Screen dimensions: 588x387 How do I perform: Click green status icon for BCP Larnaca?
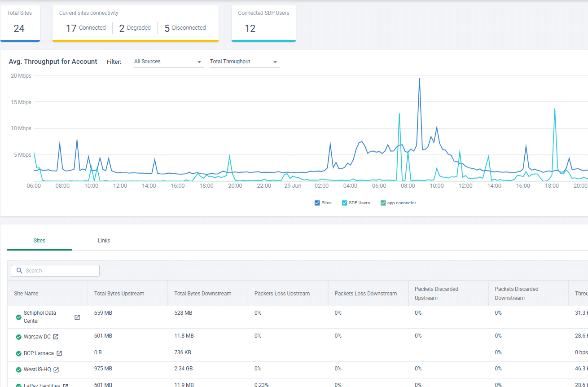[x=19, y=353]
